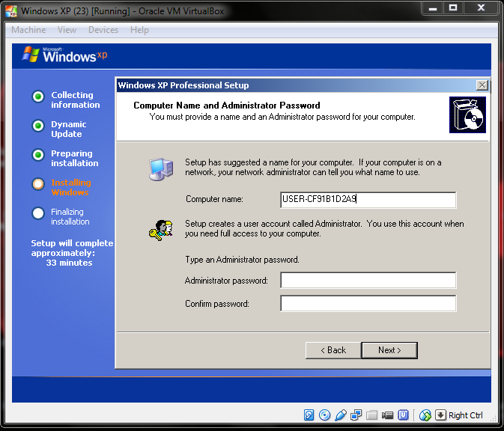This screenshot has width=504, height=431.
Task: Click the virtualization CPU chip indicator icon
Action: (403, 415)
